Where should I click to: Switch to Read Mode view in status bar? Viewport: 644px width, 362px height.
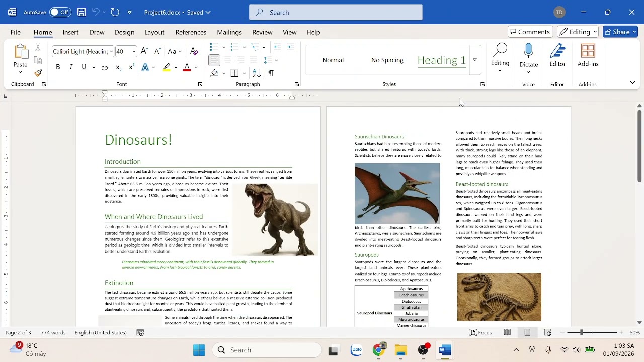507,332
